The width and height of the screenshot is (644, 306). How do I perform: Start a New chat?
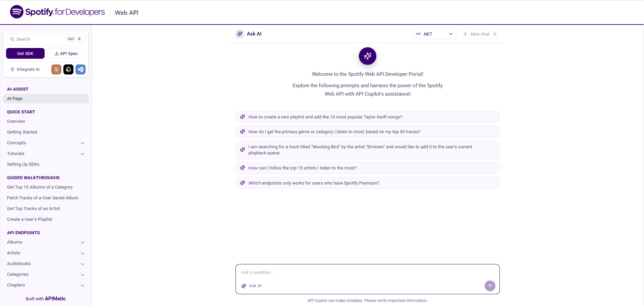[x=480, y=34]
